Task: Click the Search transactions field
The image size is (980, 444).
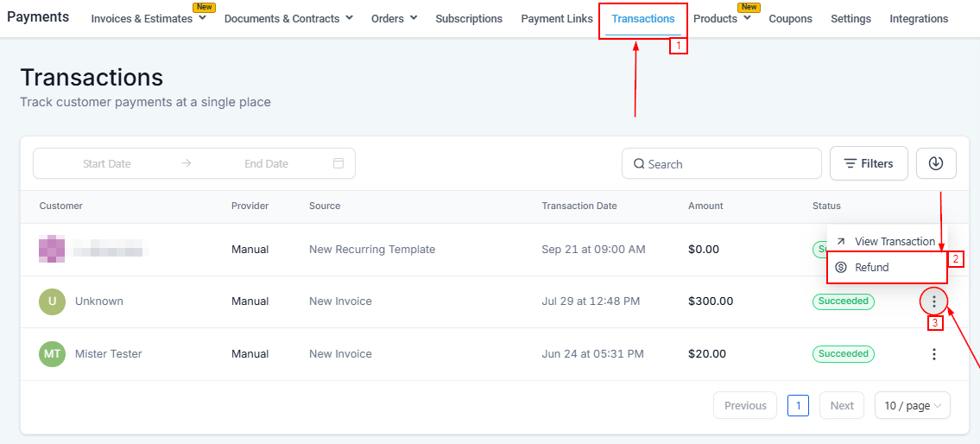Action: tap(721, 163)
